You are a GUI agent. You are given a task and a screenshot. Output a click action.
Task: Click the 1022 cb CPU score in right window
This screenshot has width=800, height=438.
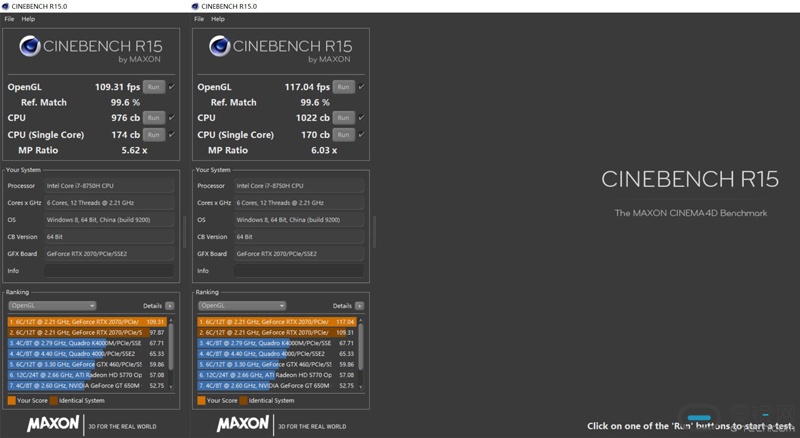click(x=313, y=118)
